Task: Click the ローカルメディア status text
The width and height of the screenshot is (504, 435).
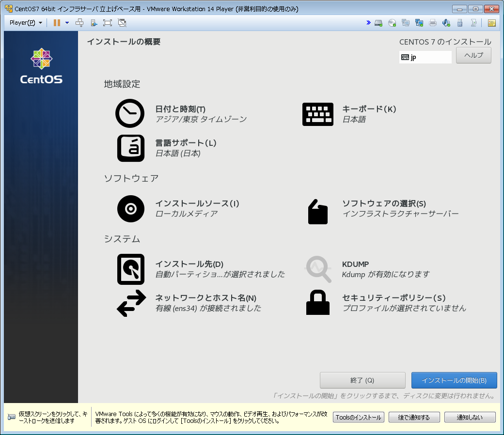Action: [x=187, y=214]
